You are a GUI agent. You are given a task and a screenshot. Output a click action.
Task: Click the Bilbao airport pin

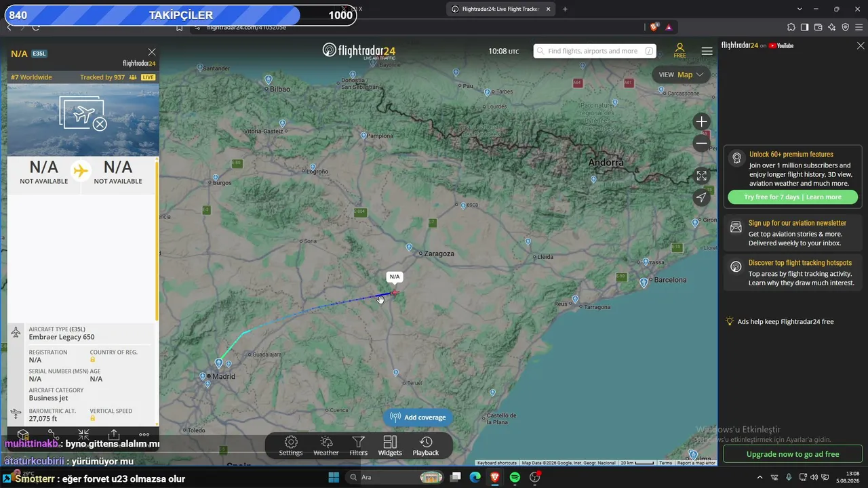click(x=268, y=80)
